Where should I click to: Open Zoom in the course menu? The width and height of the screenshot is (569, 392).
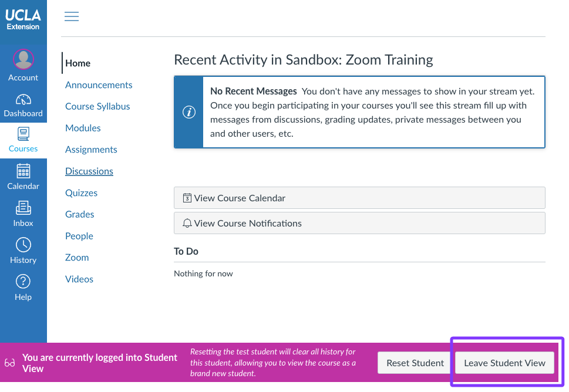pos(77,258)
